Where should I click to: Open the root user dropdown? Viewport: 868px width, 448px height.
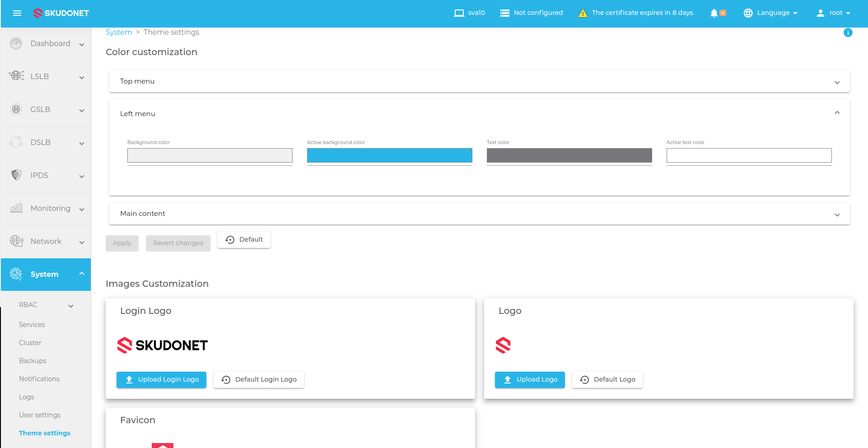tap(834, 13)
